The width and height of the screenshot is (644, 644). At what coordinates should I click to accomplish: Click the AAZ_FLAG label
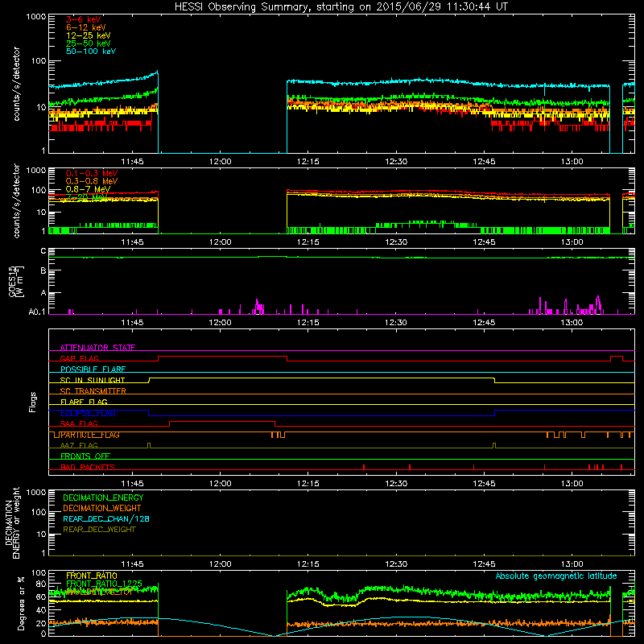(x=79, y=445)
